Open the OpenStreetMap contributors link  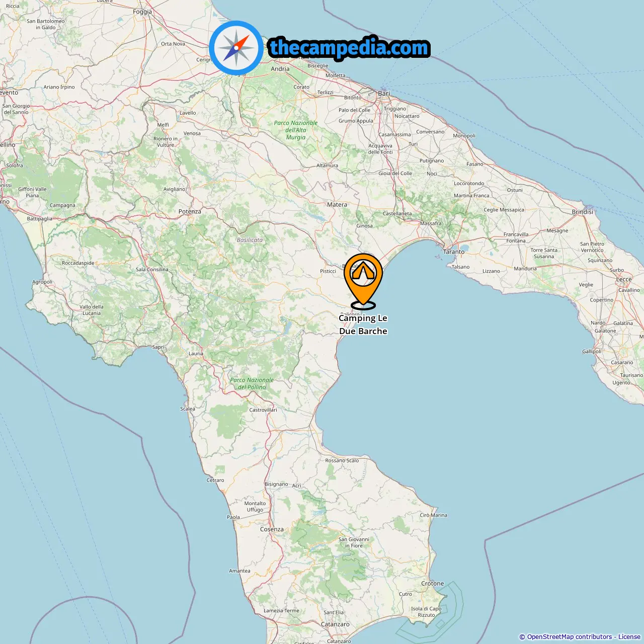pyautogui.click(x=570, y=637)
